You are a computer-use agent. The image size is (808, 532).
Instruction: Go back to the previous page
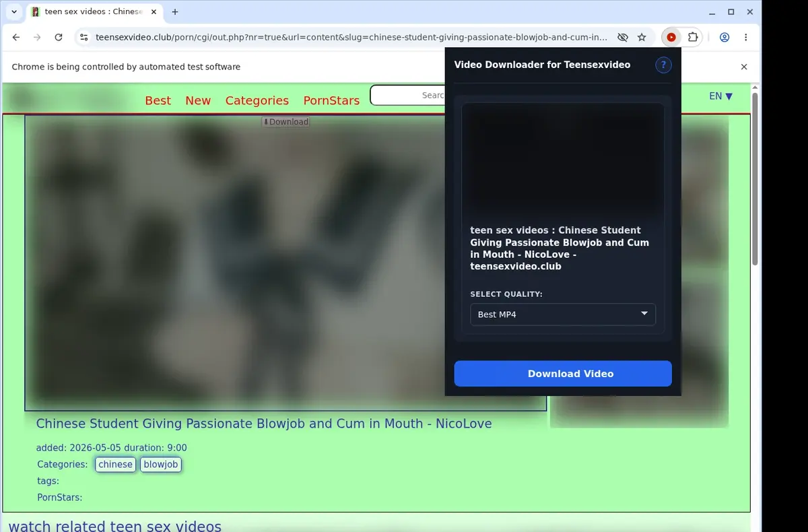pos(16,38)
